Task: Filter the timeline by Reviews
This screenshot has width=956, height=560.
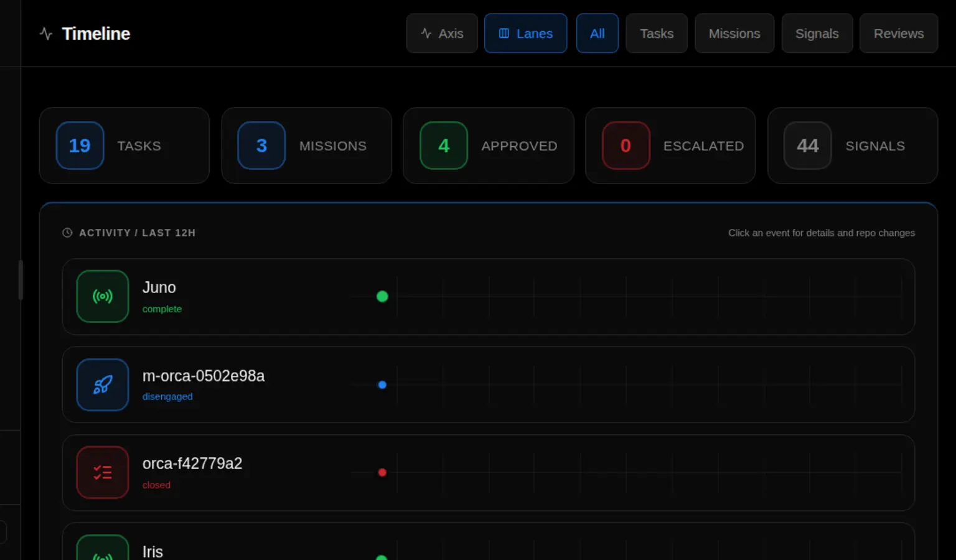Action: click(899, 34)
